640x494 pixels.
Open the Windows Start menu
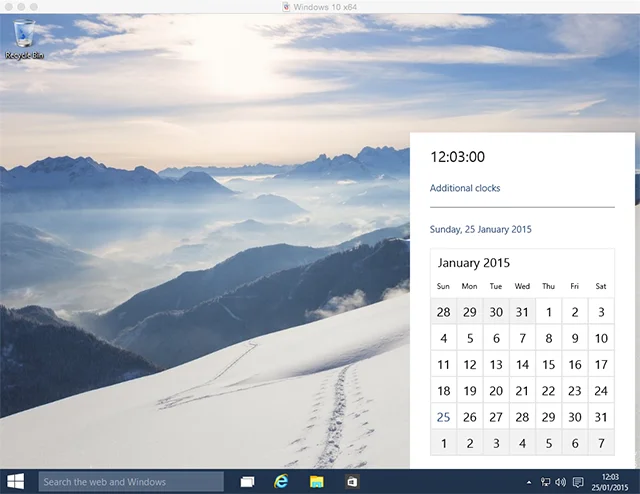click(x=16, y=482)
